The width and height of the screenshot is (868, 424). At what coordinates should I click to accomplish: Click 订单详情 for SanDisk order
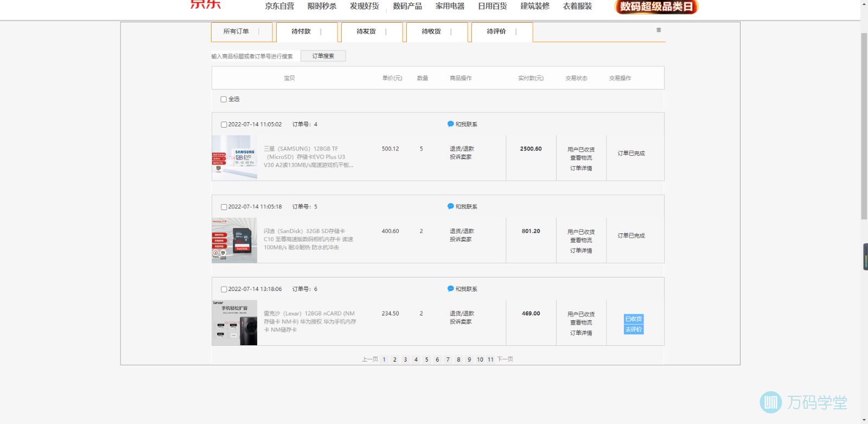(x=581, y=251)
